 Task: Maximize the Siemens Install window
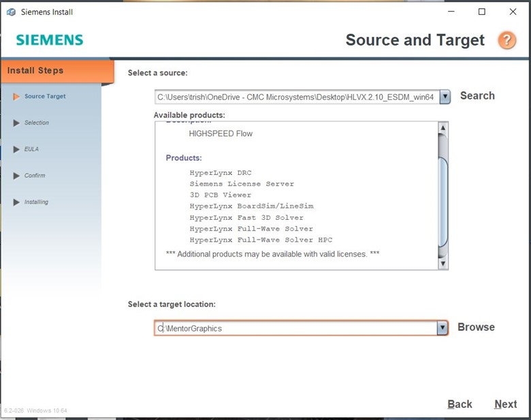click(x=481, y=12)
